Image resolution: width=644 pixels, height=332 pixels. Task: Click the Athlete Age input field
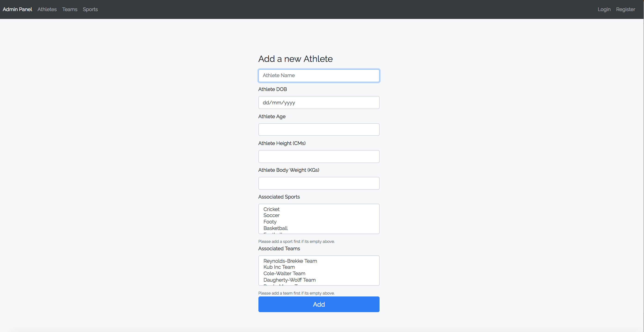319,129
